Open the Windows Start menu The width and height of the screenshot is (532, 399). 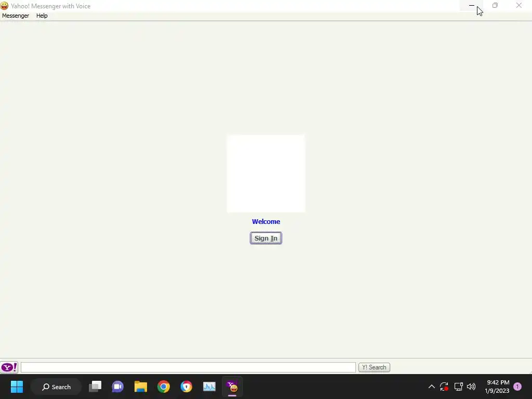point(17,387)
